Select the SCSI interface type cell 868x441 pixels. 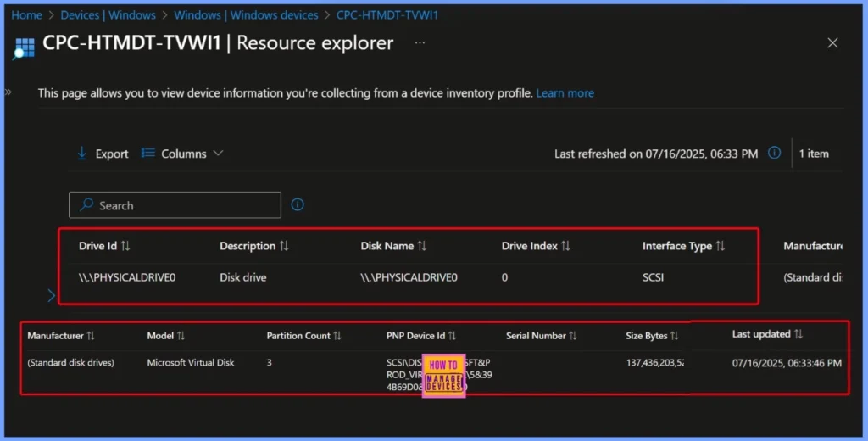pos(653,277)
